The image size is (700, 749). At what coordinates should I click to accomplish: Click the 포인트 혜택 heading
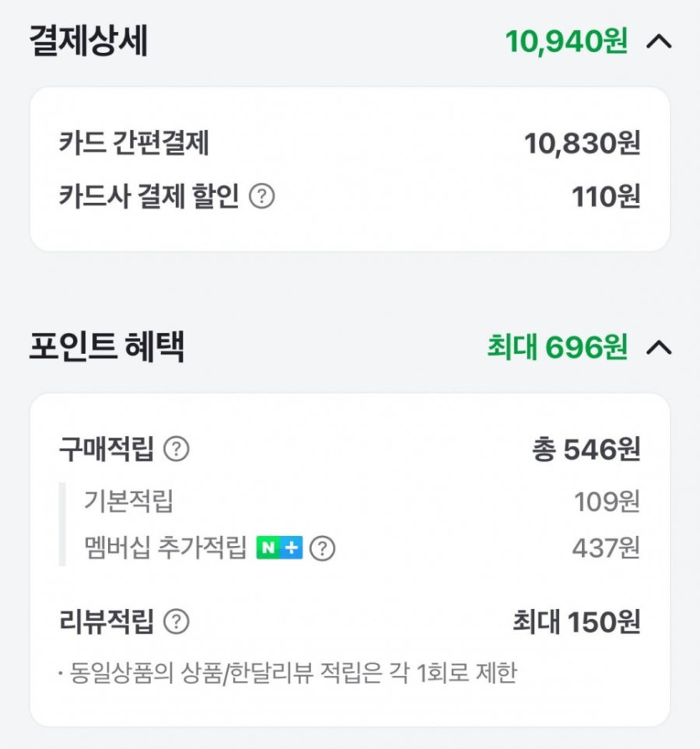tap(106, 347)
